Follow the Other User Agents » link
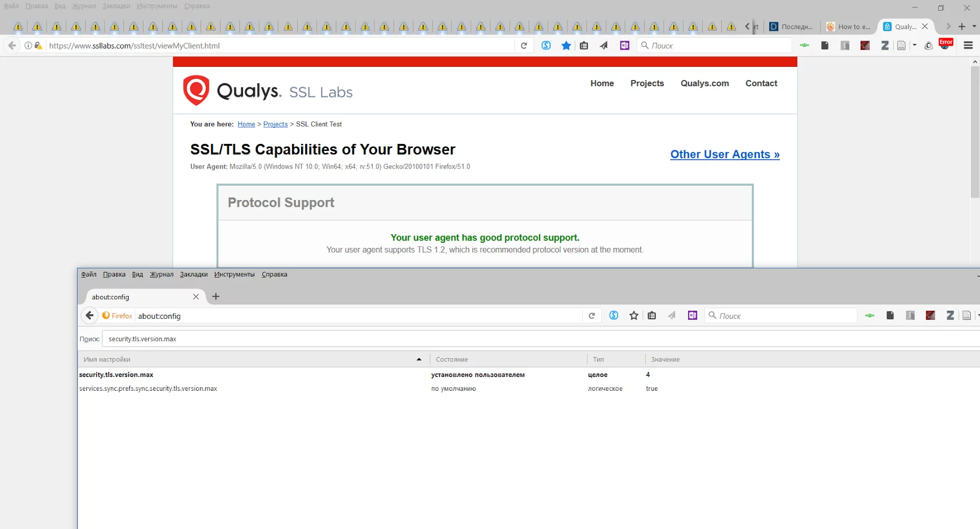980x529 pixels. coord(725,154)
